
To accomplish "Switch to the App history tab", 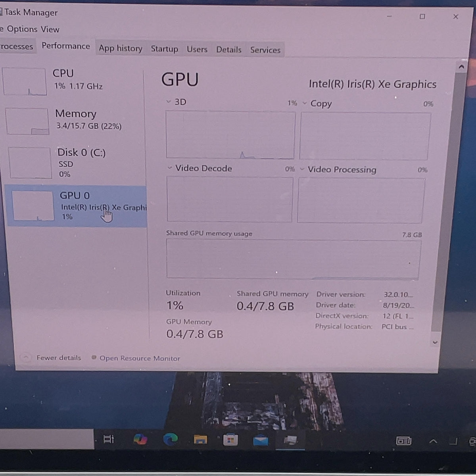I will point(121,48).
